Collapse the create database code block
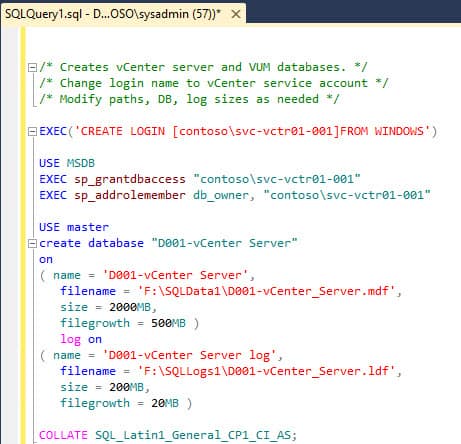Viewport: 461px width, 444px height. (x=32, y=244)
